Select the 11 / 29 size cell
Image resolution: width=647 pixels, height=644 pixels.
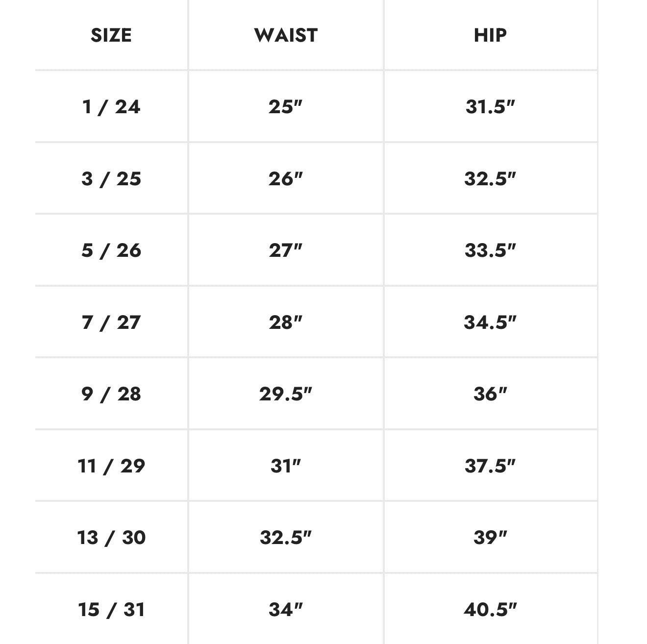(x=111, y=466)
